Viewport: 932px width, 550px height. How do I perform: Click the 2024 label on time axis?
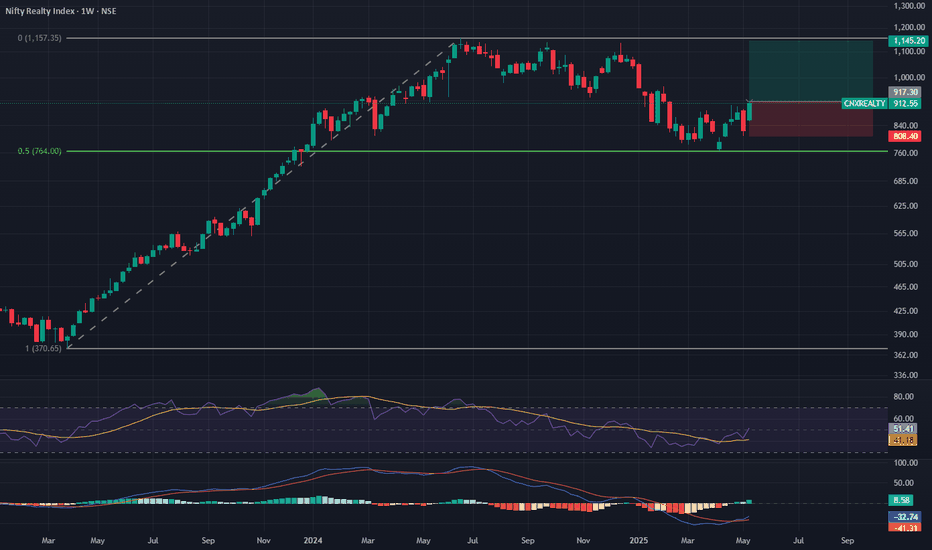(x=313, y=540)
